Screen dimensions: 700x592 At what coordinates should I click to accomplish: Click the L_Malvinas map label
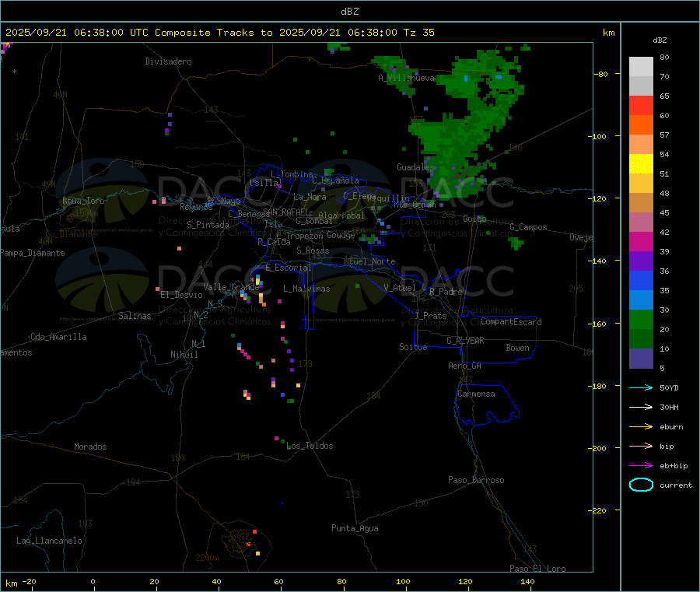click(306, 289)
